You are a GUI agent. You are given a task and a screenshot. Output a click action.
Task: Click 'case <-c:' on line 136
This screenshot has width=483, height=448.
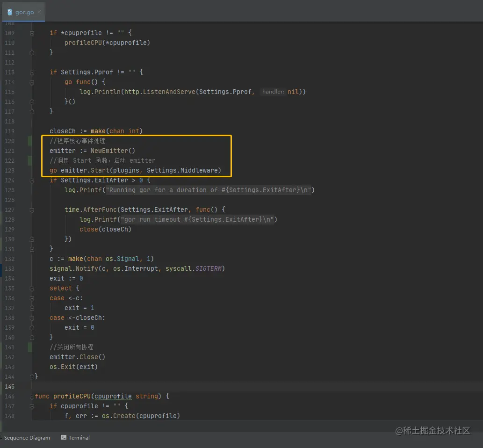coord(66,298)
